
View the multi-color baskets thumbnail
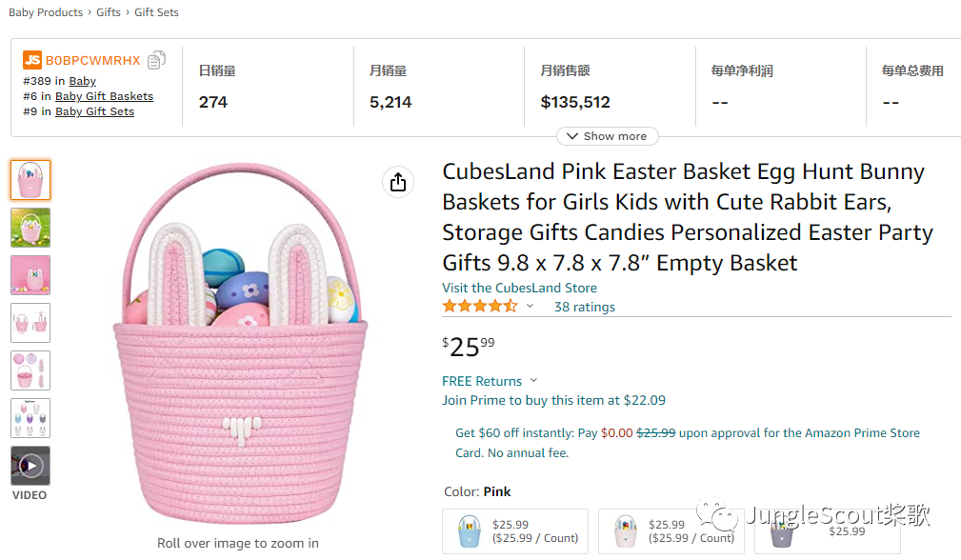coord(30,418)
